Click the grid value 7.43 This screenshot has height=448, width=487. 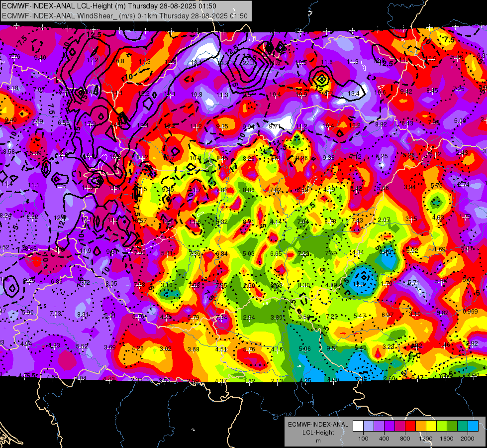point(357,221)
